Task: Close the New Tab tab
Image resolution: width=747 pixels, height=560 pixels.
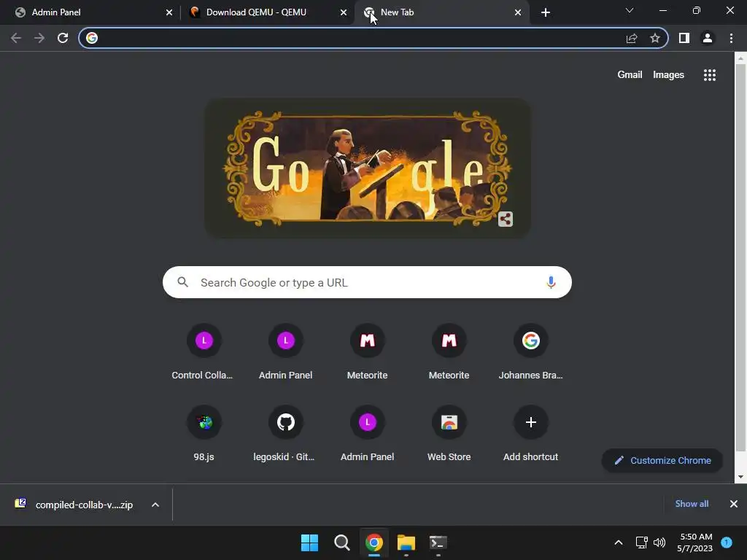Action: tap(518, 12)
